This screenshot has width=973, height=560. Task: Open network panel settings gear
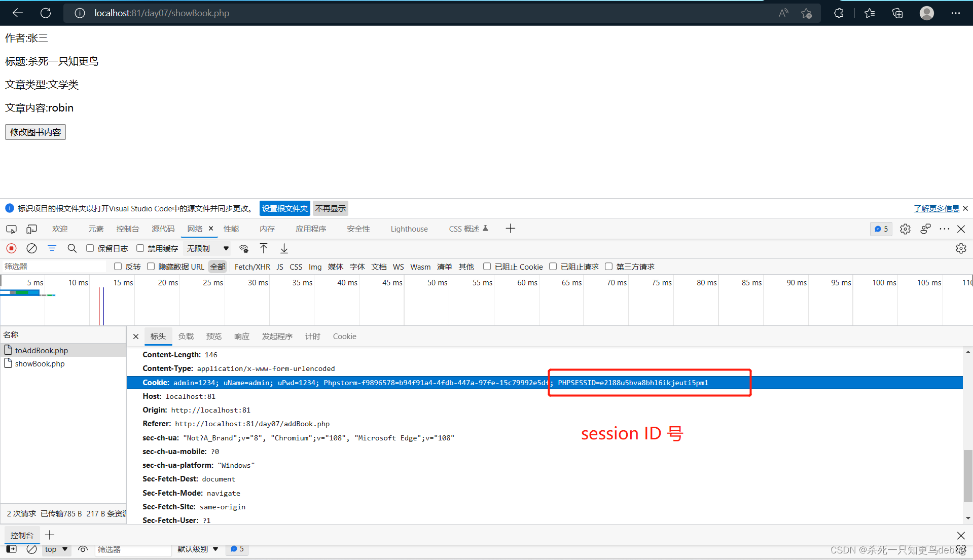click(x=961, y=248)
